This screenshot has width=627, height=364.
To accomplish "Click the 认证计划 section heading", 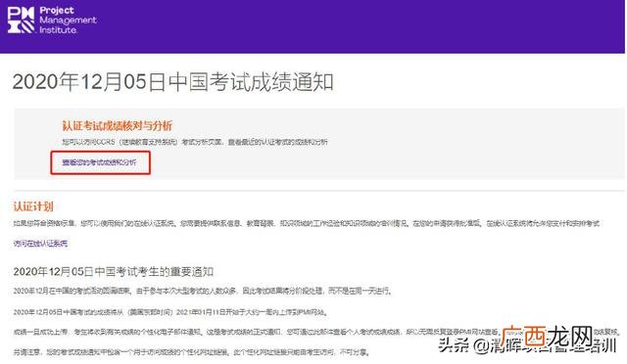I will tap(33, 206).
